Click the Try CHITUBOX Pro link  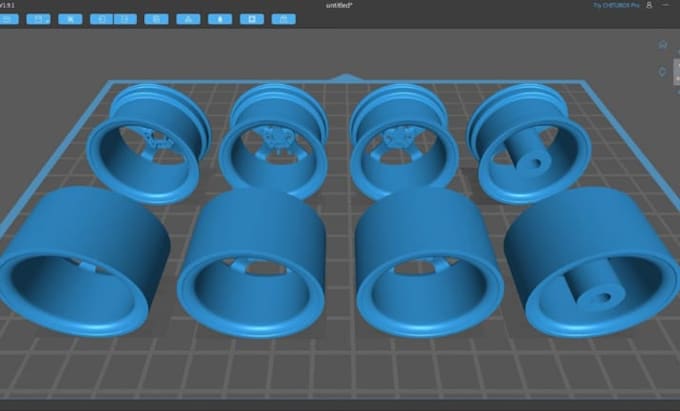[x=616, y=5]
